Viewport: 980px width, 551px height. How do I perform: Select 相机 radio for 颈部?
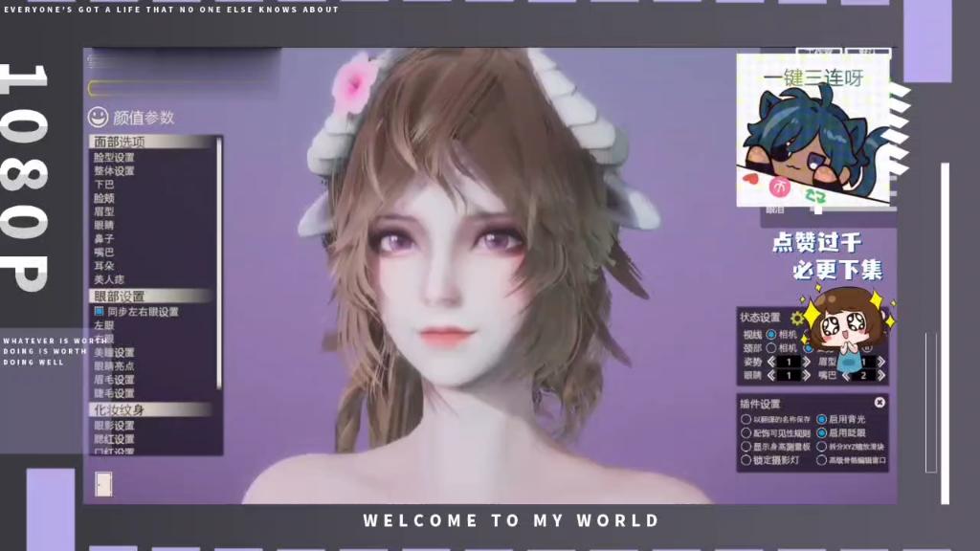771,348
